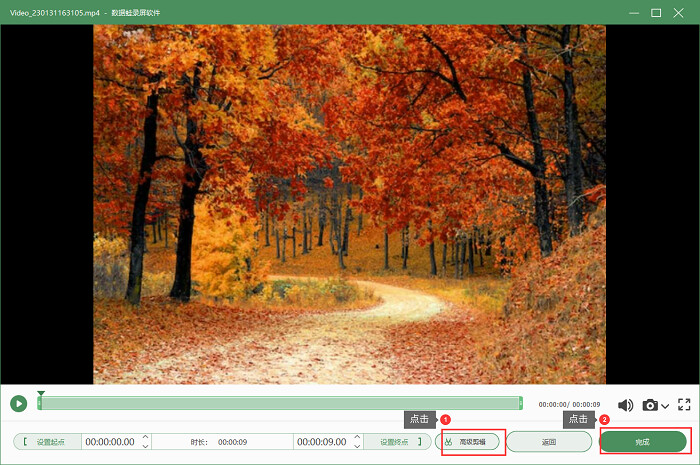This screenshot has height=465, width=700.
Task: Increase the end time with the up arrow
Action: [x=357, y=437]
